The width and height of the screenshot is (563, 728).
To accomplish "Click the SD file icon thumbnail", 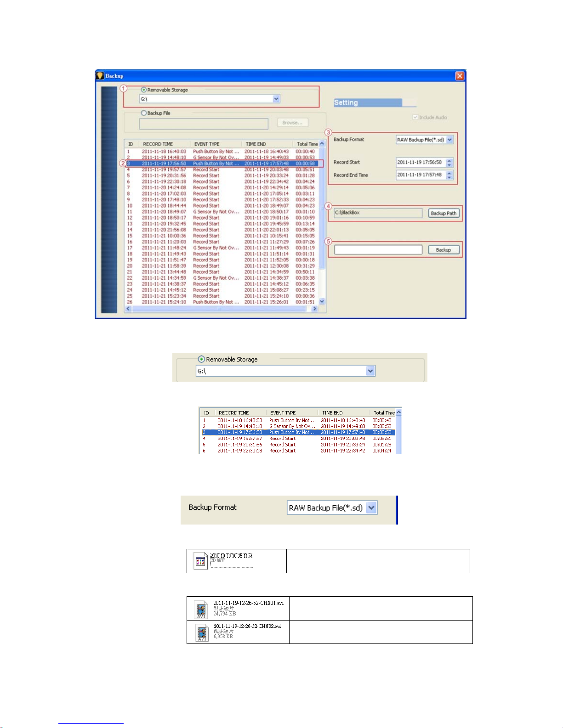I will tap(200, 561).
